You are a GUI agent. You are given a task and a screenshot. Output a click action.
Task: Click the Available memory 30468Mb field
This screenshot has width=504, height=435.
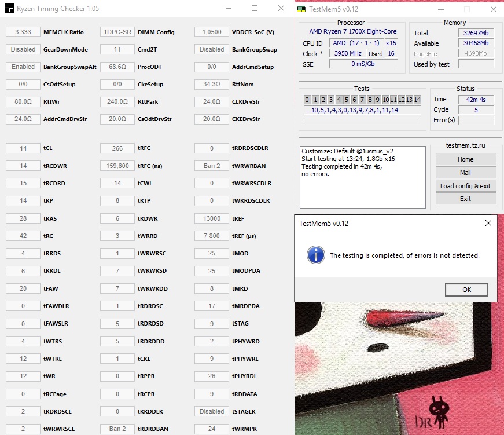click(476, 43)
